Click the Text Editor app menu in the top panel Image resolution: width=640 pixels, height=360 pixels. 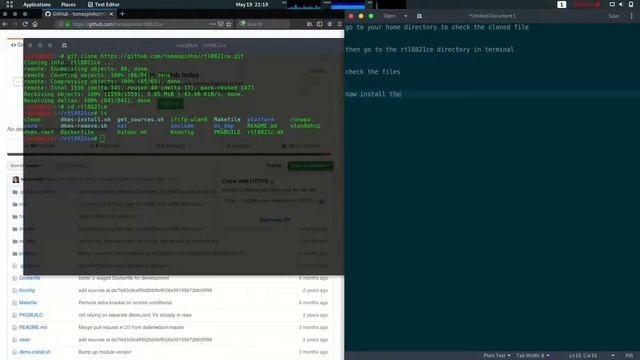(104, 4)
